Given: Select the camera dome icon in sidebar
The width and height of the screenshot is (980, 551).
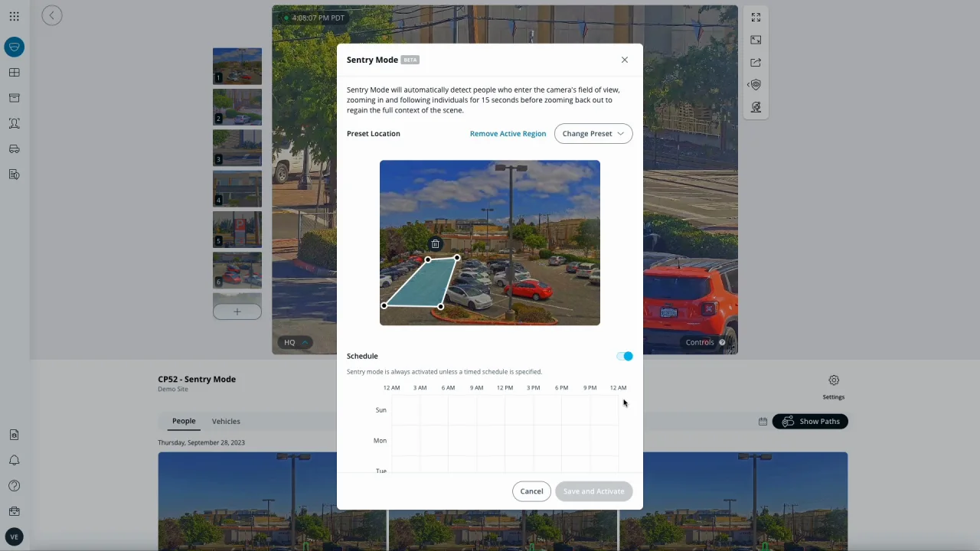Looking at the screenshot, I should [14, 47].
